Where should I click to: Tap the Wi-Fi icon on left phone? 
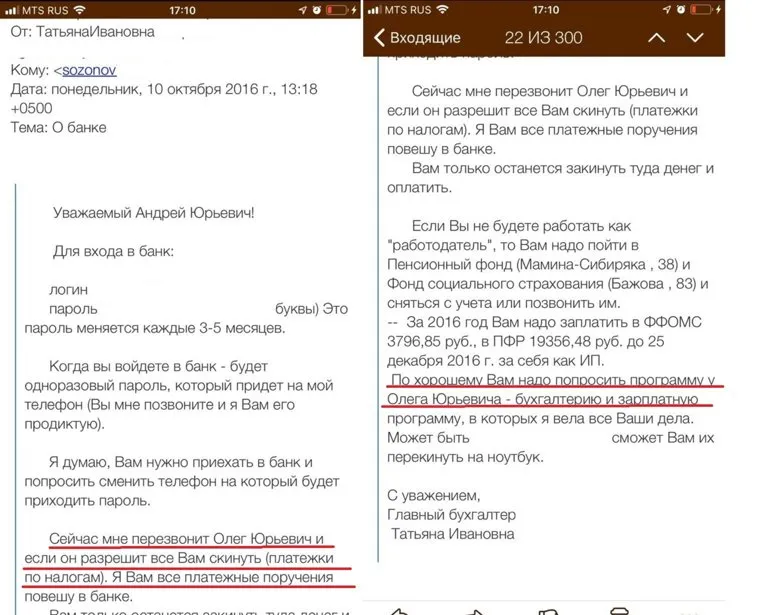[x=79, y=9]
